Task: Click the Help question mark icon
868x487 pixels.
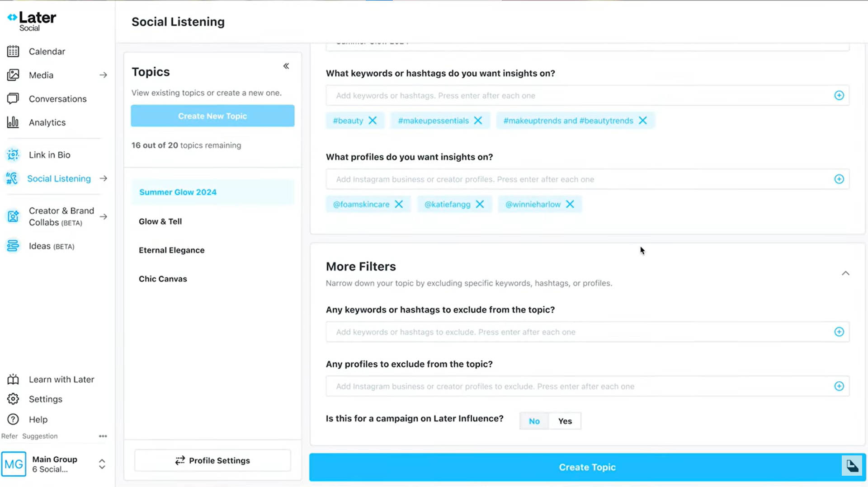Action: pos(13,419)
